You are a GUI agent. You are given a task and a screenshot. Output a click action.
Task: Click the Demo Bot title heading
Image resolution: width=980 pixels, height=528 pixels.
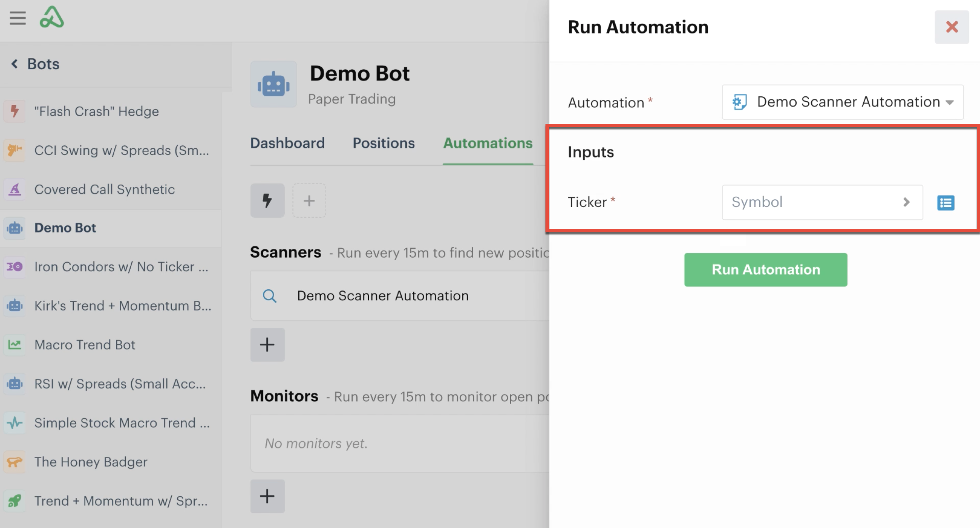(360, 73)
